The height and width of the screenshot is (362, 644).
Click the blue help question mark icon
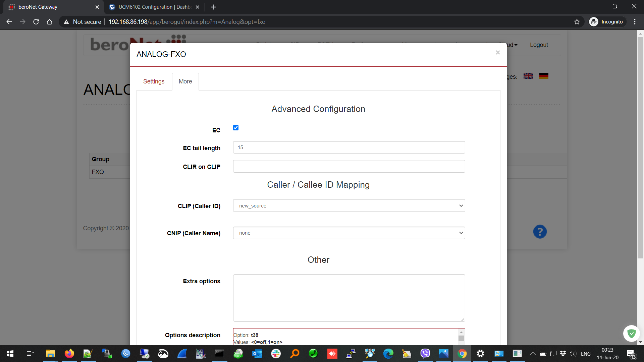point(540,232)
